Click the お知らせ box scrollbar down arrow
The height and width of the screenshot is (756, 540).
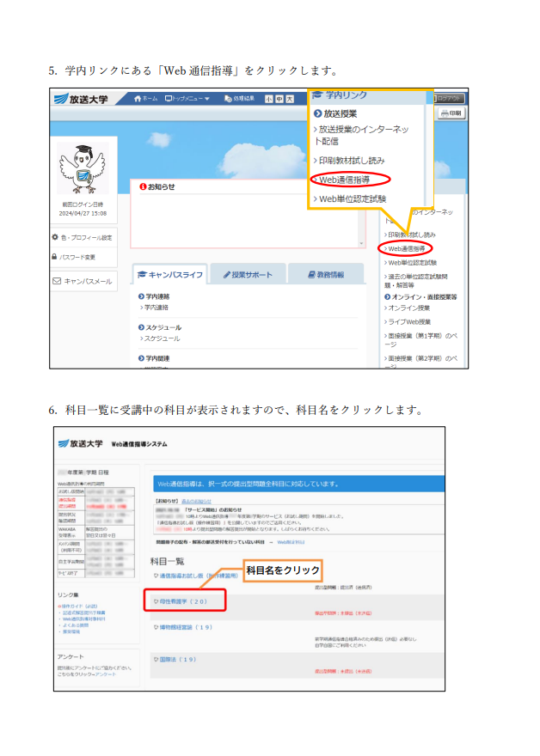361,243
